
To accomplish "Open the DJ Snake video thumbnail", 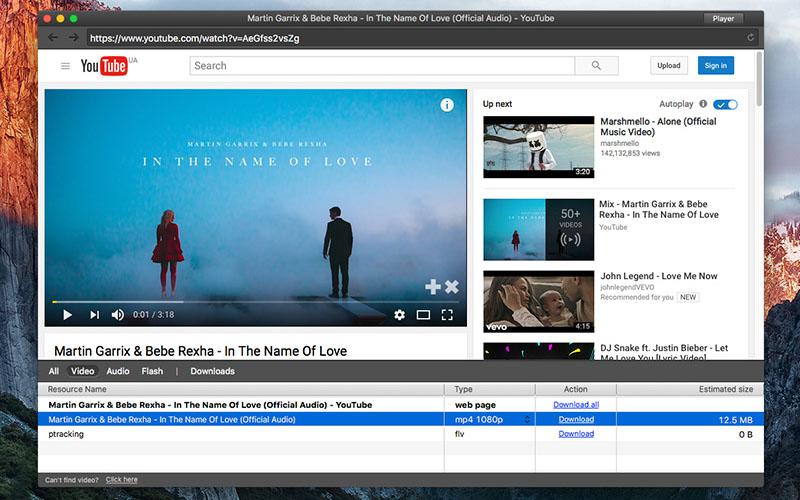I will tap(539, 352).
